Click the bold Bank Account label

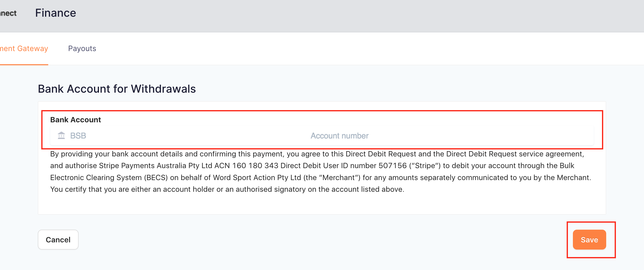tap(76, 120)
